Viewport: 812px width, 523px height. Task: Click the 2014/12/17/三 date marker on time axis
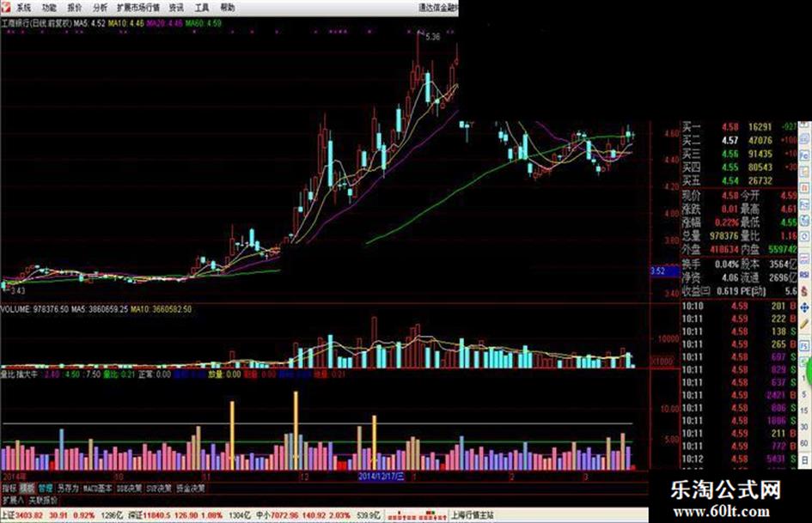pos(382,476)
